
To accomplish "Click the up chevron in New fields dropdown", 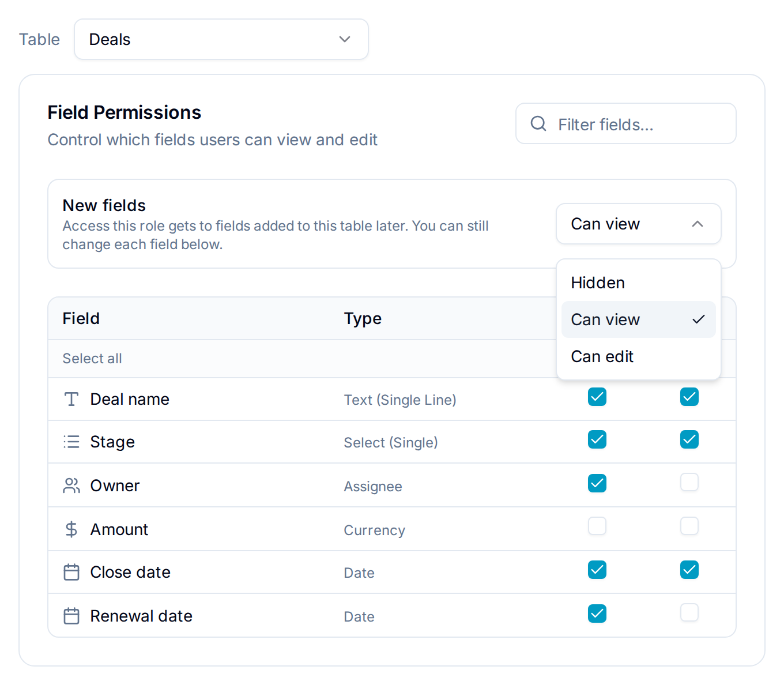I will click(x=698, y=224).
